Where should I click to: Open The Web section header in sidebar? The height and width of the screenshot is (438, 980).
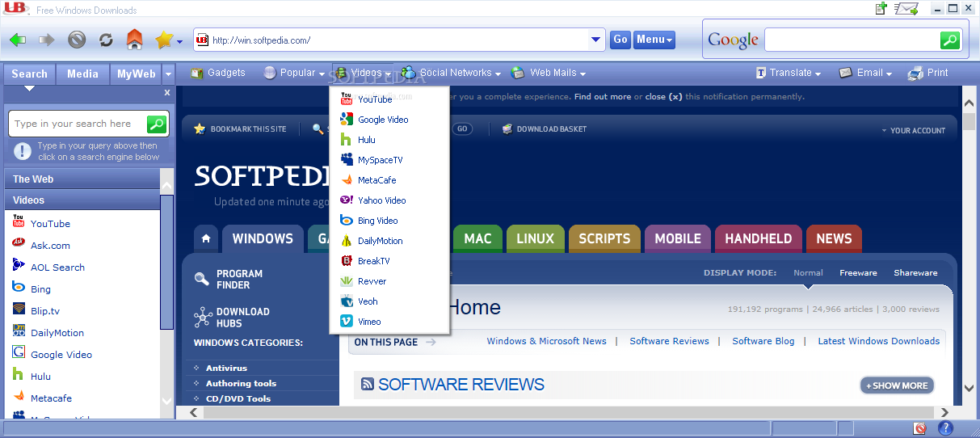[x=82, y=179]
